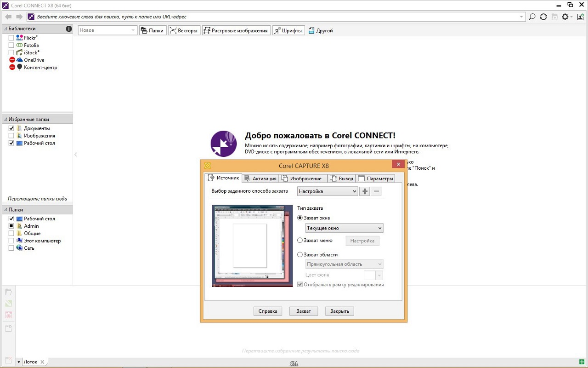Open the gear settings icon
588x368 pixels.
(x=565, y=17)
